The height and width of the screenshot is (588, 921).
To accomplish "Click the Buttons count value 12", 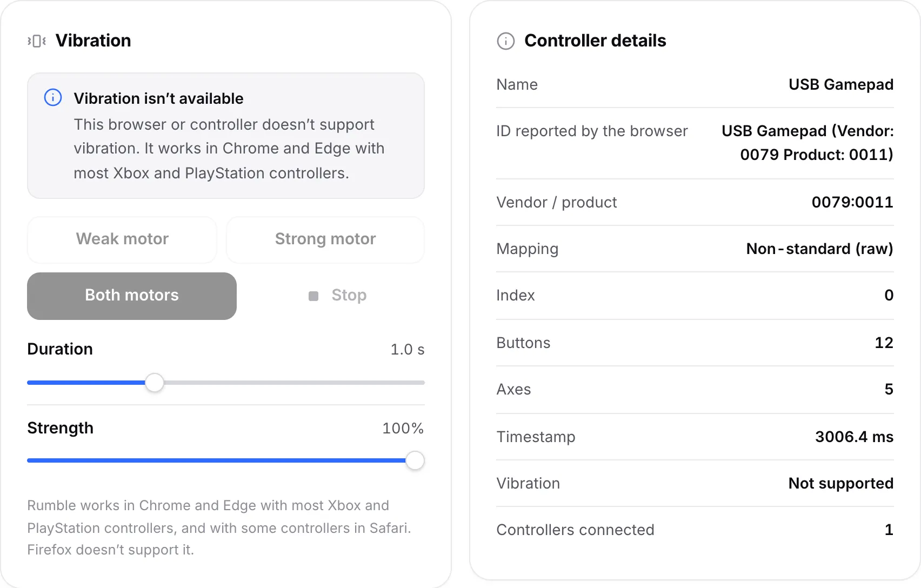I will (x=884, y=343).
